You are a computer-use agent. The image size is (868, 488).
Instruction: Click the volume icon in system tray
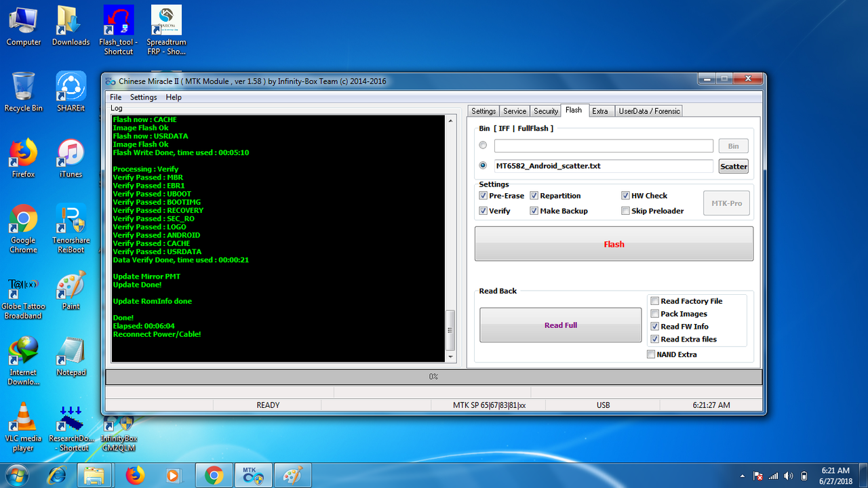coord(788,476)
